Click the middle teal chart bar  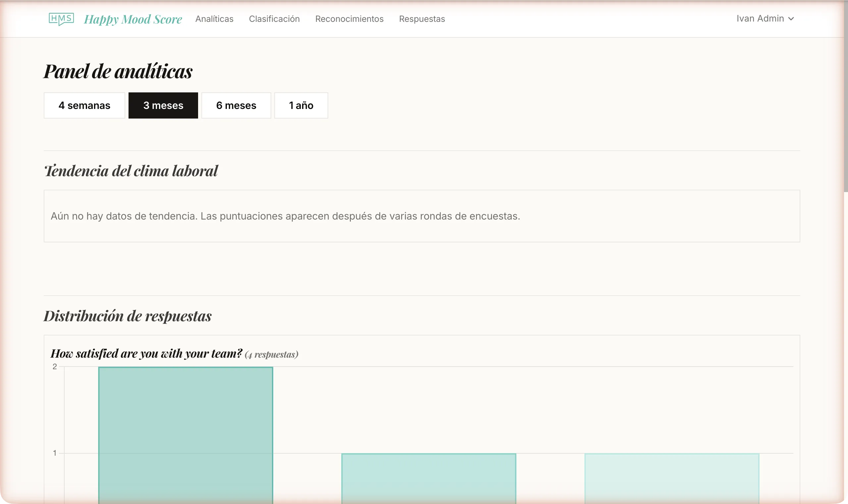(428, 478)
